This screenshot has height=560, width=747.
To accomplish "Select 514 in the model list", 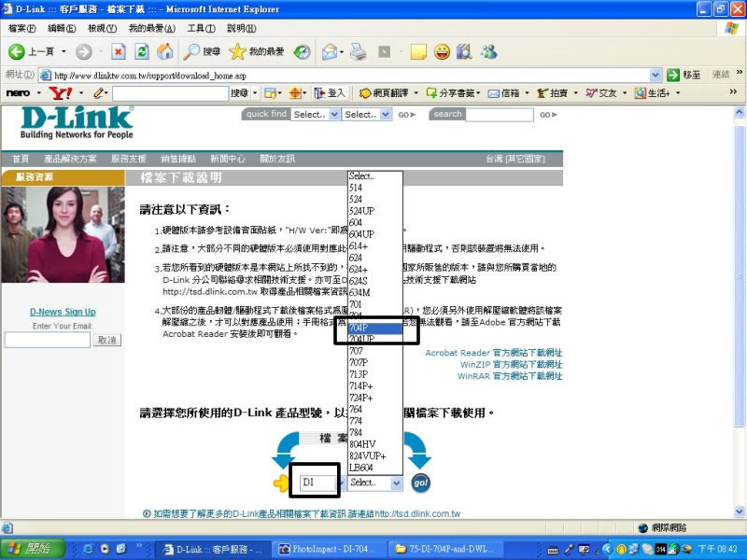I will 375,188.
